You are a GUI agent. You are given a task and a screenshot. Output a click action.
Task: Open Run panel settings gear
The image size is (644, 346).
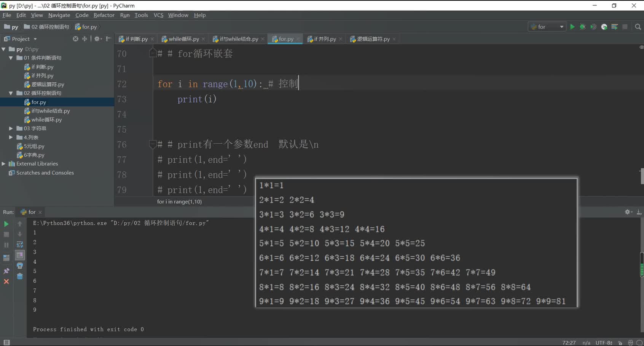[x=628, y=212]
